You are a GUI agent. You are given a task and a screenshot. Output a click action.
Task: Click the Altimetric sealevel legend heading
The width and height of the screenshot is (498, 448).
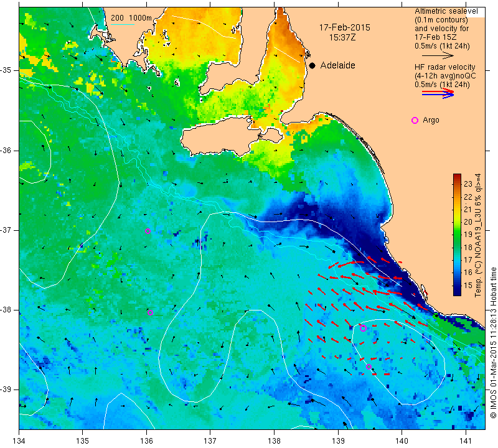click(x=446, y=11)
